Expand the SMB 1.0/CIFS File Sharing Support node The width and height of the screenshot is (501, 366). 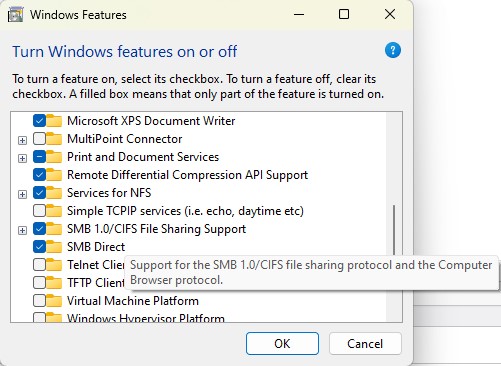click(x=22, y=230)
